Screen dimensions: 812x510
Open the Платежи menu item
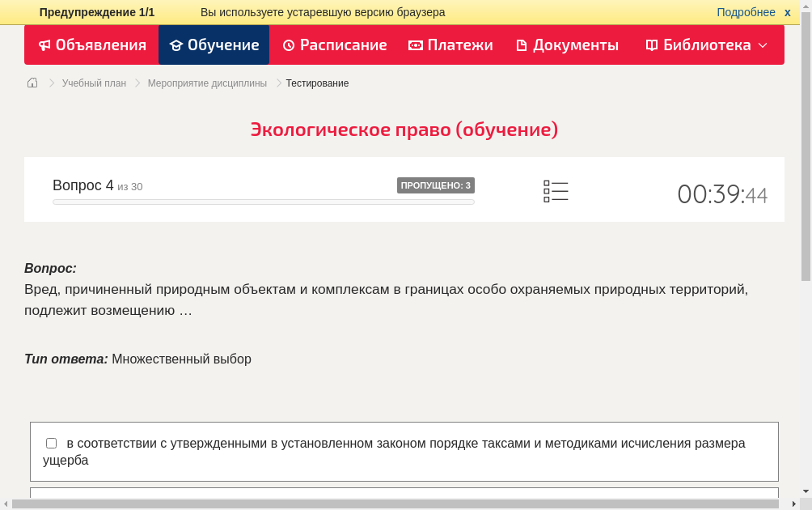pos(450,45)
